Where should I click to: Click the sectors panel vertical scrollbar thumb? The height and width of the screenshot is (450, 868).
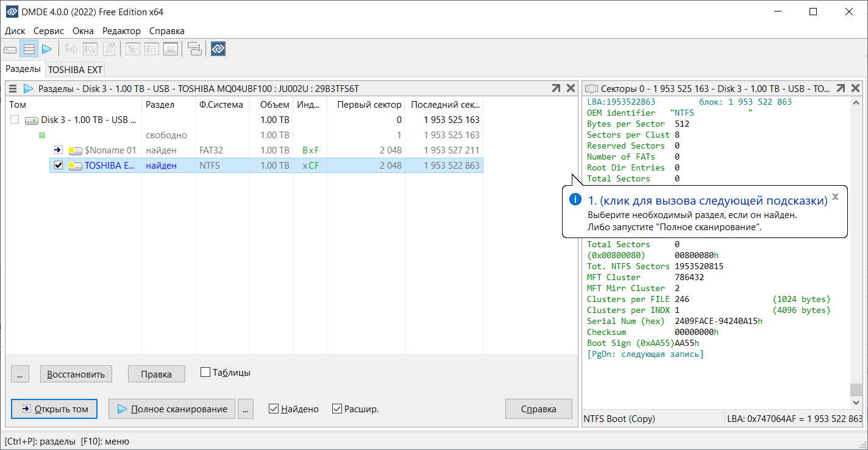coord(856,390)
